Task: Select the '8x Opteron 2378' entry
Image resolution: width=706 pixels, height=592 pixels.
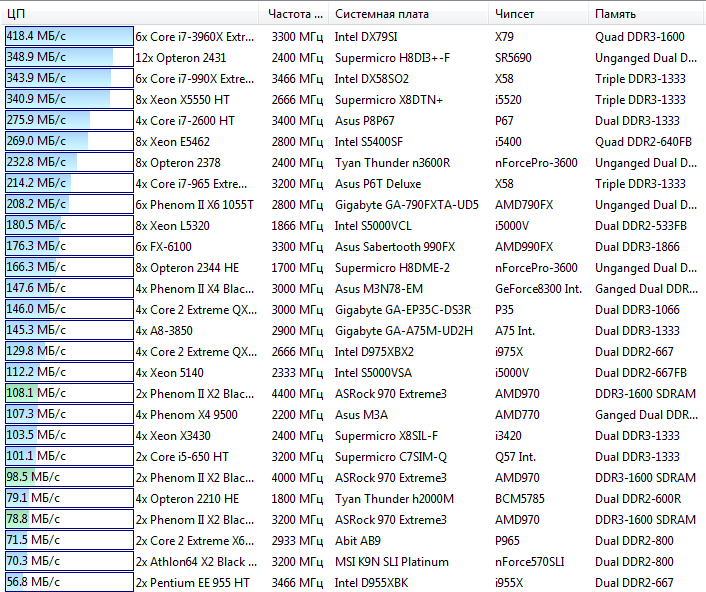Action: (x=178, y=163)
